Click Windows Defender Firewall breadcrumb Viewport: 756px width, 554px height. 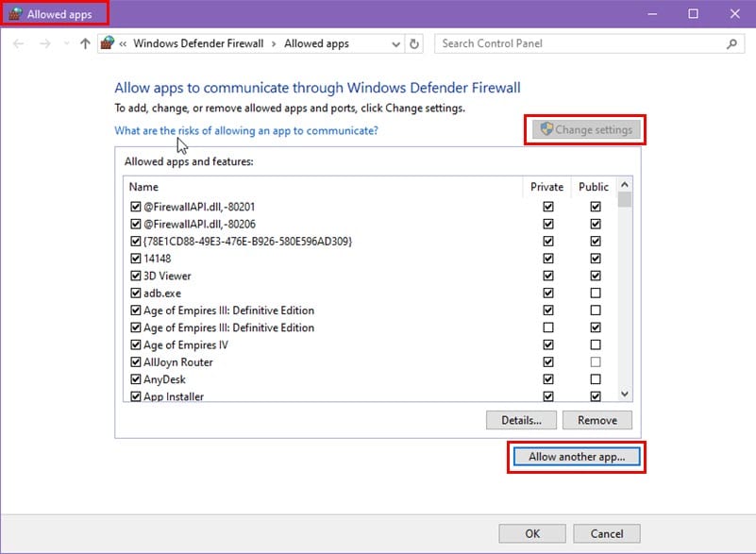(x=198, y=43)
